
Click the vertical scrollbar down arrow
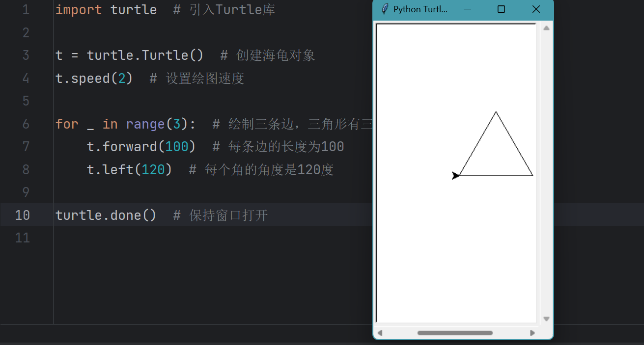546,319
